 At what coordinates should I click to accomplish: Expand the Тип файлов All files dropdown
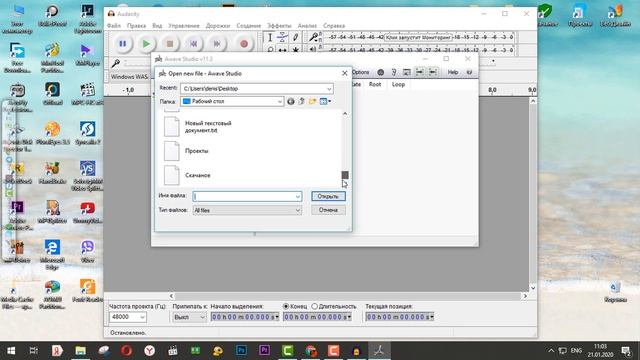298,210
